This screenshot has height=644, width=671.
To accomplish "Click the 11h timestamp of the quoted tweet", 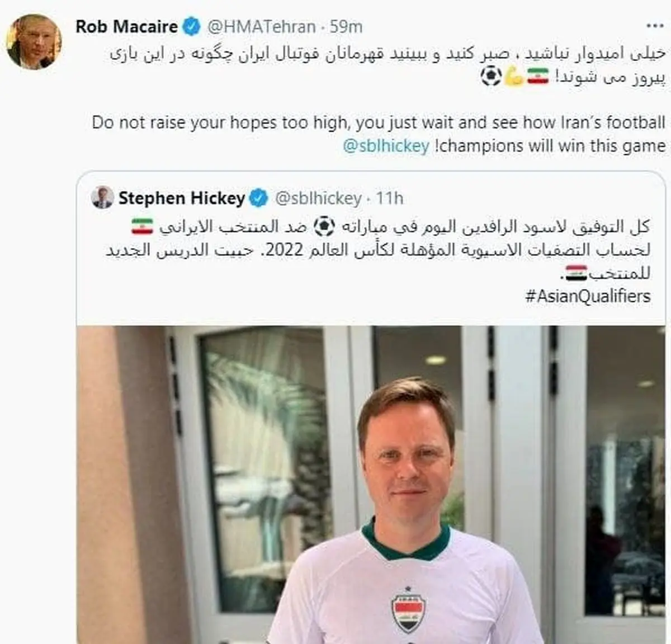I will click(x=390, y=198).
